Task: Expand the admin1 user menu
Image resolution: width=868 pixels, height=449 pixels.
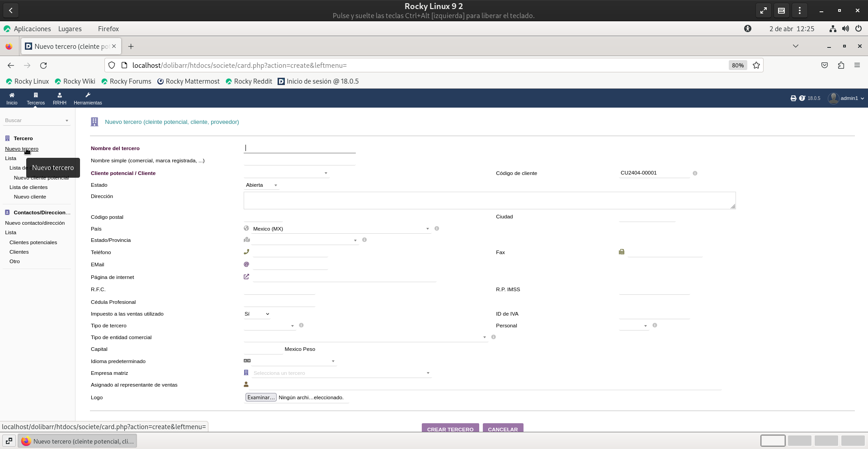Action: coord(846,98)
